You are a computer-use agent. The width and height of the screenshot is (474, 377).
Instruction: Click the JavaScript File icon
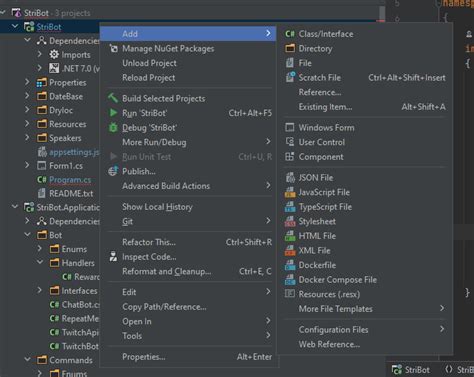point(290,192)
